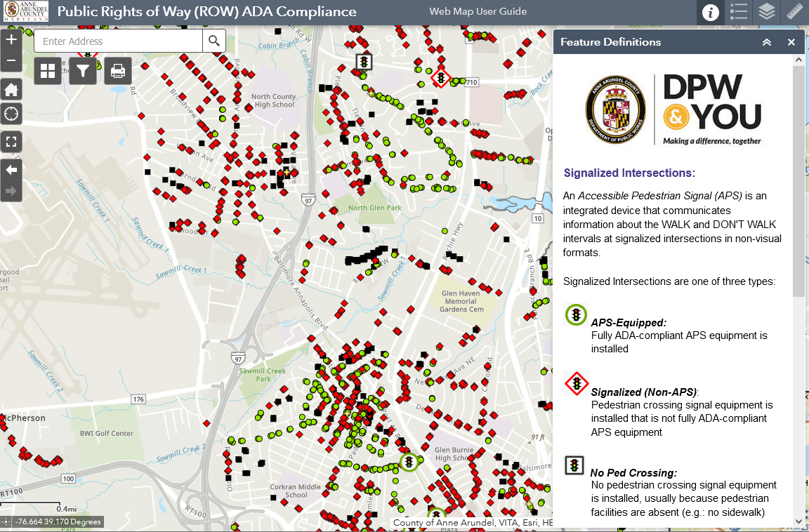Open the Basemap Gallery
Image resolution: width=809 pixels, height=532 pixels.
point(48,70)
